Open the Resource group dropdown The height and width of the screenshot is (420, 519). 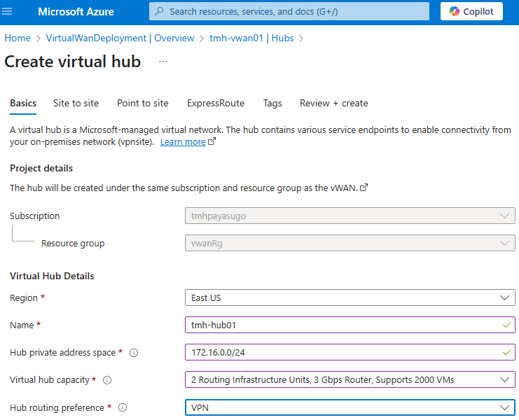click(x=350, y=244)
